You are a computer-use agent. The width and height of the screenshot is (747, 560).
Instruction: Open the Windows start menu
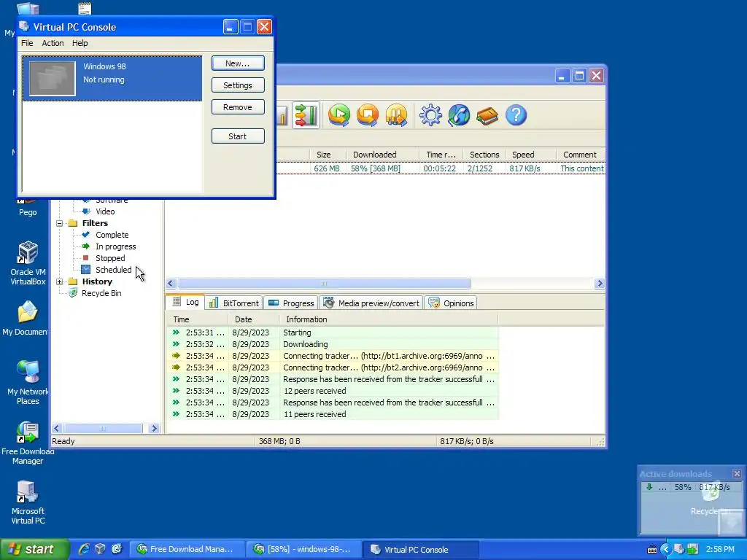tap(34, 549)
